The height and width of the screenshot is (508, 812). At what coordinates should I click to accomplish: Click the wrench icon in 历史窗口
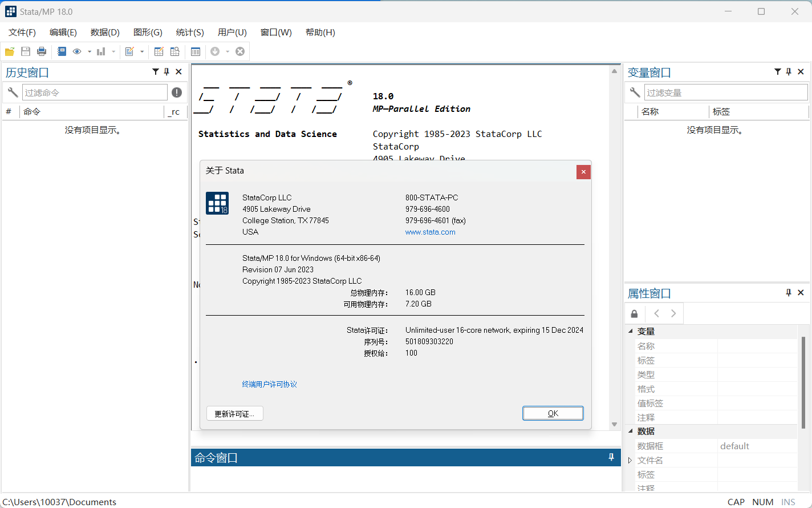[x=13, y=92]
